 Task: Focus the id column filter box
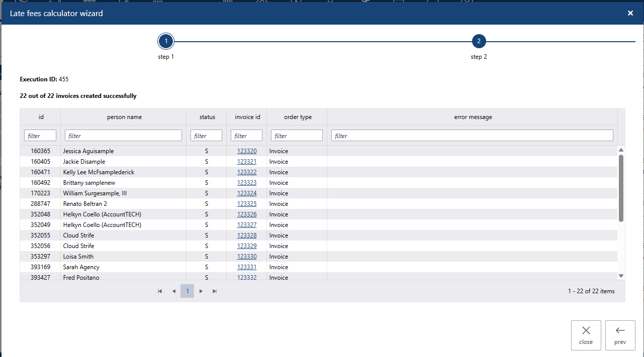click(40, 136)
